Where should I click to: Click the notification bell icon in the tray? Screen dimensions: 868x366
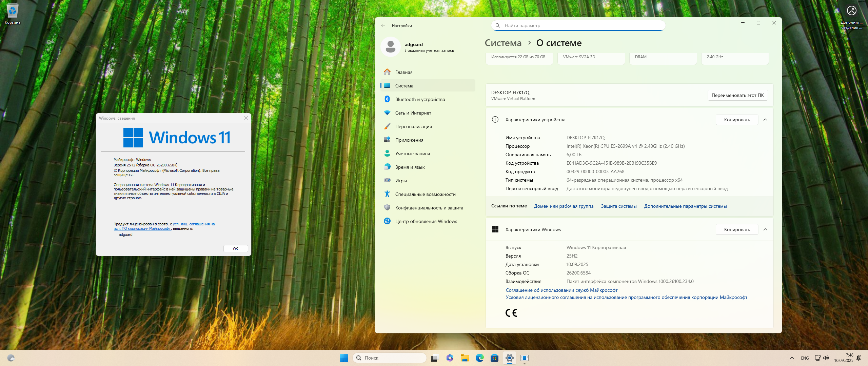click(x=859, y=358)
